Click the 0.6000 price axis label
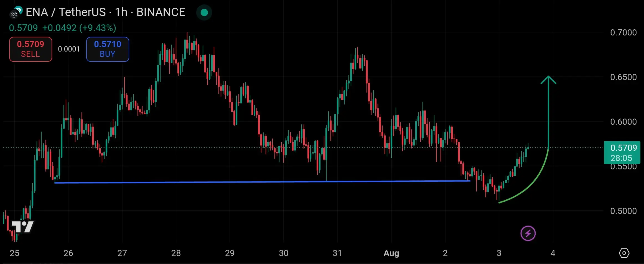The image size is (644, 264). coord(623,122)
